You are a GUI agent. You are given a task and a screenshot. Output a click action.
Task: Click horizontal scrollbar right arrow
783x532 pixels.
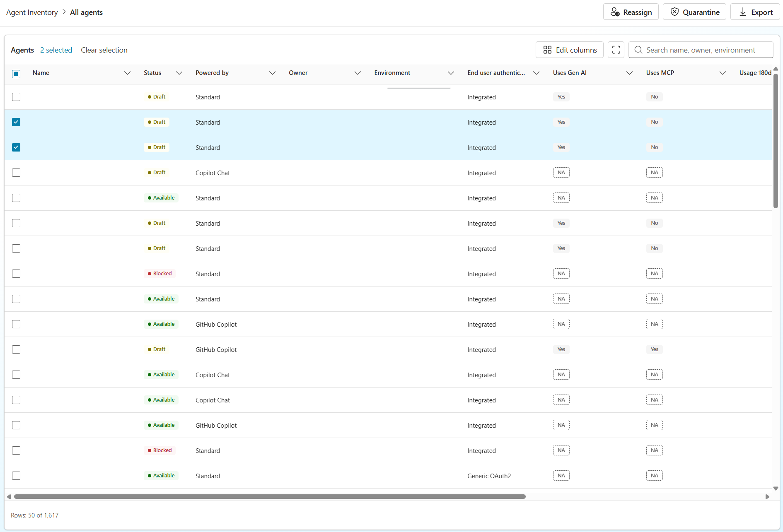[x=767, y=497]
